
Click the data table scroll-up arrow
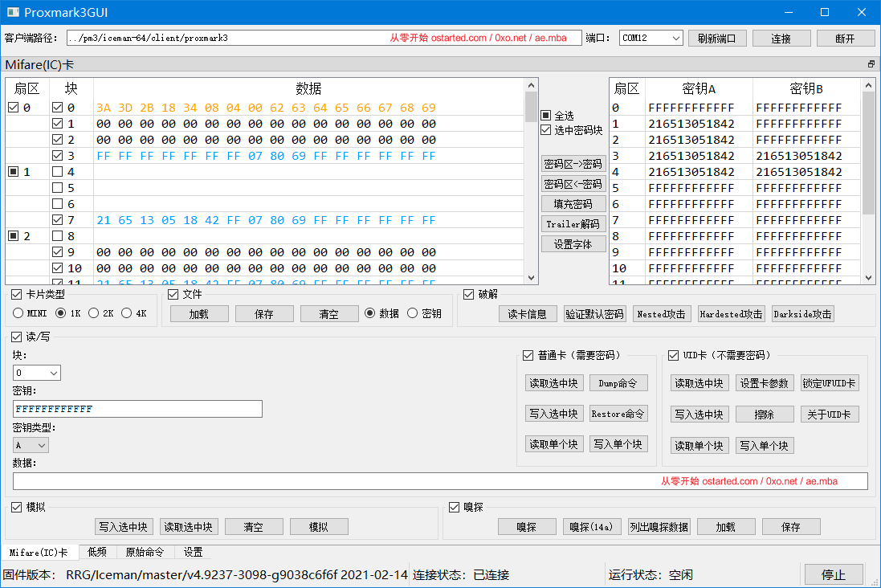click(531, 85)
